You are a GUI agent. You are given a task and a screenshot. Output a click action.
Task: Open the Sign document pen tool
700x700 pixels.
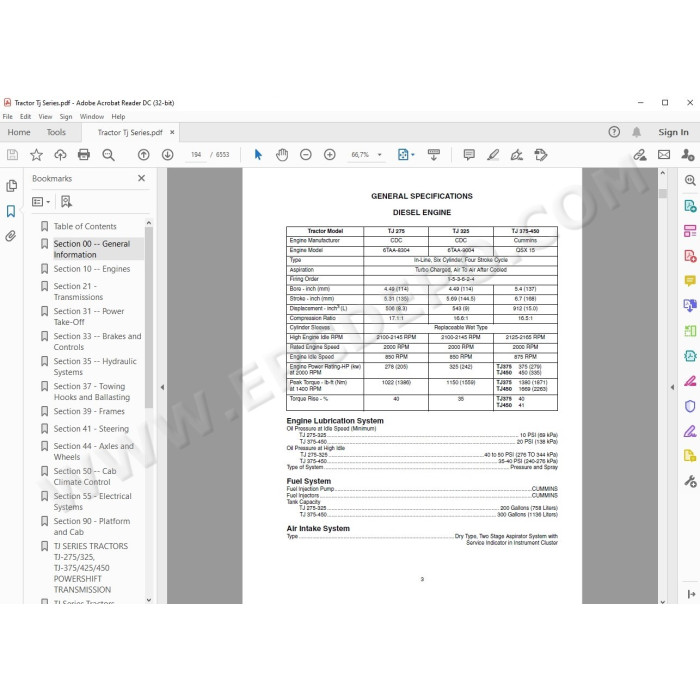pyautogui.click(x=517, y=155)
